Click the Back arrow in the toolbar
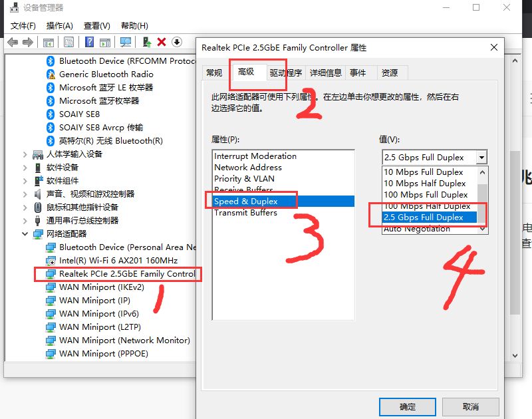Viewport: 532px width, 419px height. (13, 42)
